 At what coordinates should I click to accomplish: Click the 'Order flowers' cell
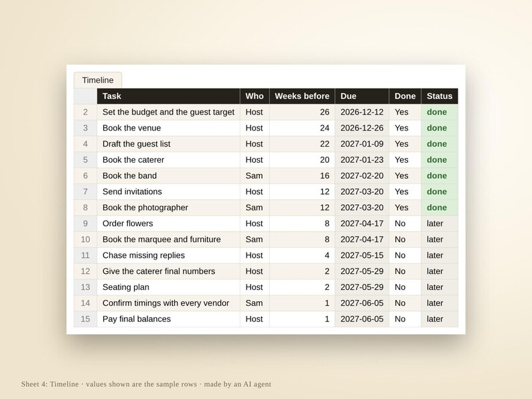click(168, 224)
